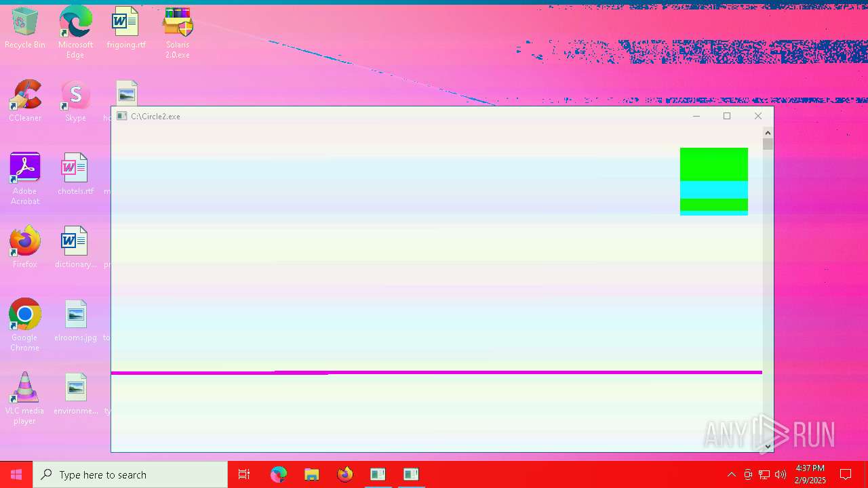Open the notification center icon
868x488 pixels.
[846, 474]
